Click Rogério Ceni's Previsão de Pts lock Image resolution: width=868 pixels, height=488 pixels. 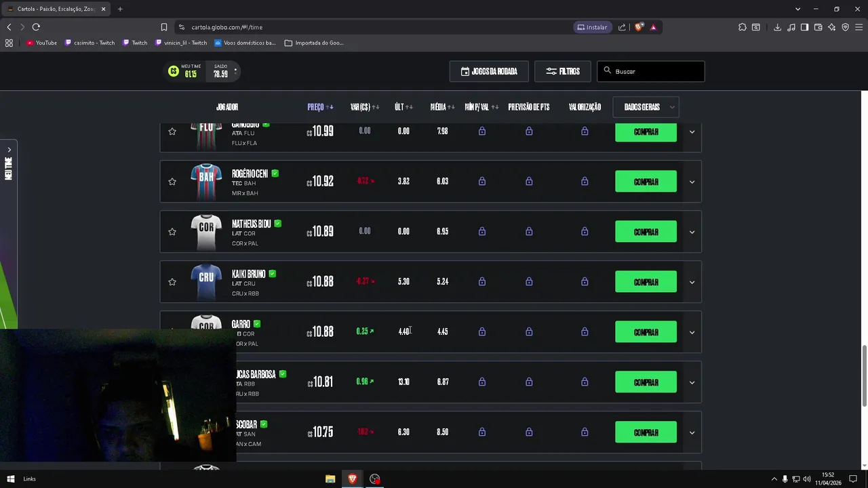(529, 182)
